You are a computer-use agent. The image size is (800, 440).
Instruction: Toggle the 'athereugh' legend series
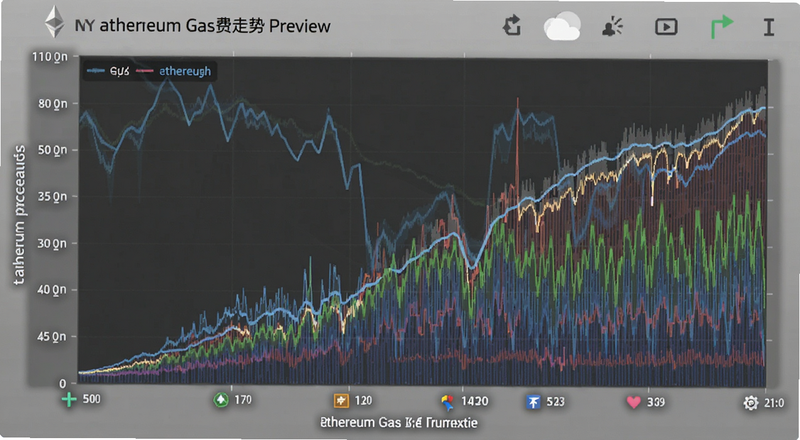[x=173, y=71]
